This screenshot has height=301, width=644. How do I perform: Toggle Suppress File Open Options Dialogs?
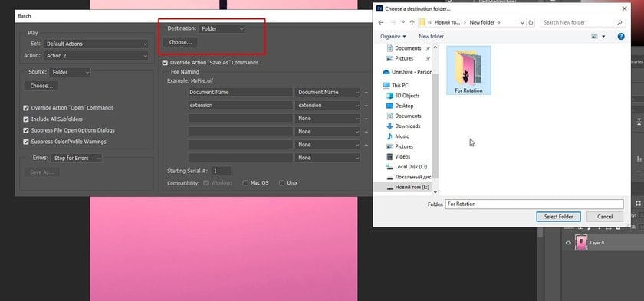click(26, 130)
